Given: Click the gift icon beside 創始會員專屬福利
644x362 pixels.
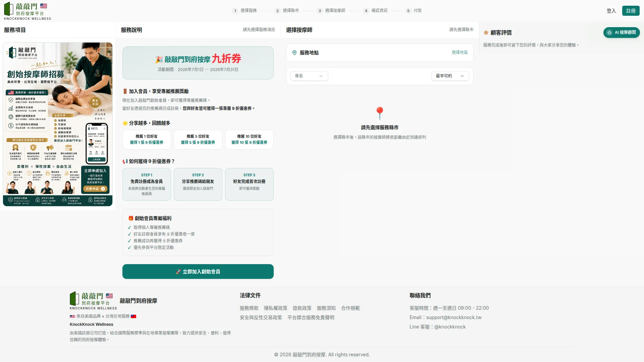Looking at the screenshot, I should click(x=131, y=218).
